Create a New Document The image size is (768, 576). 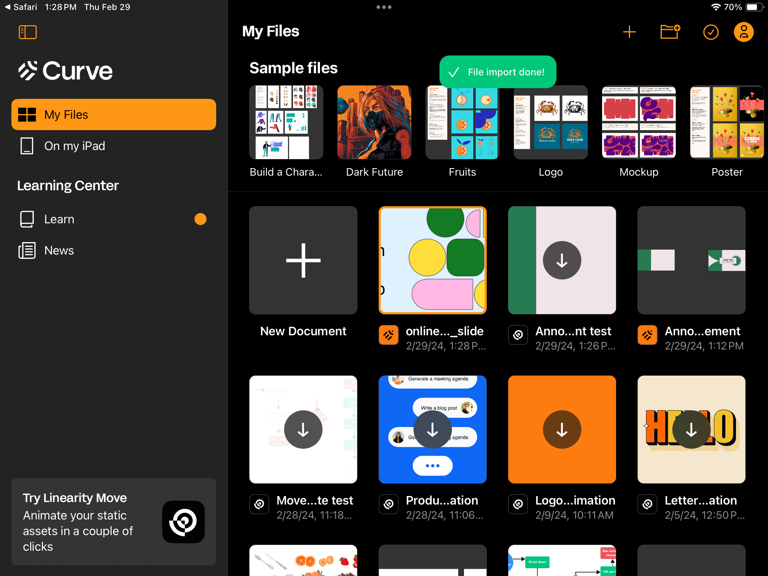[303, 260]
